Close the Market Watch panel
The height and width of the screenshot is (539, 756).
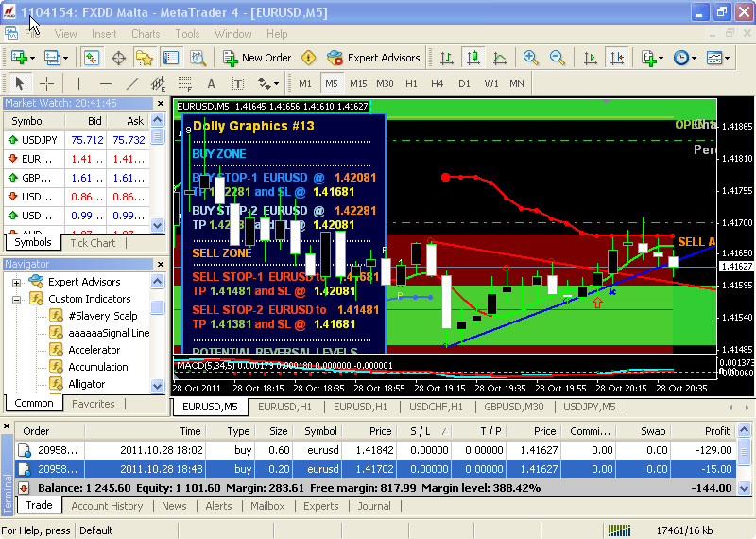click(161, 103)
